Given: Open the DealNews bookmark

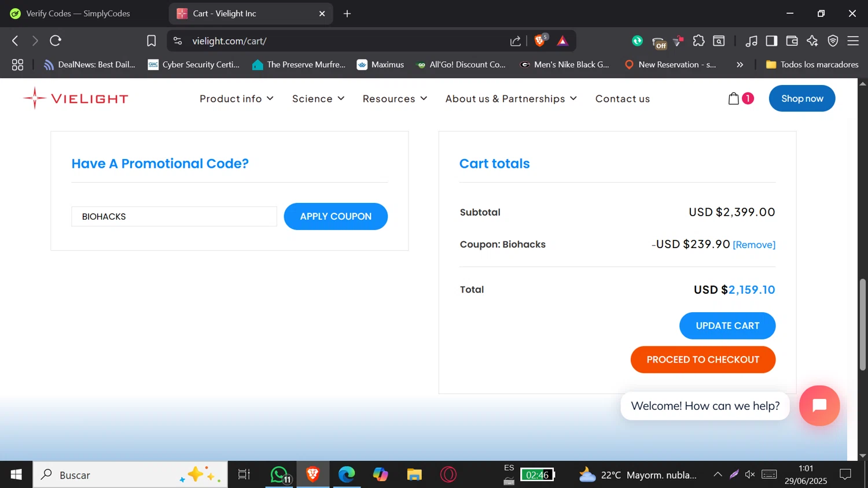Looking at the screenshot, I should pyautogui.click(x=90, y=65).
